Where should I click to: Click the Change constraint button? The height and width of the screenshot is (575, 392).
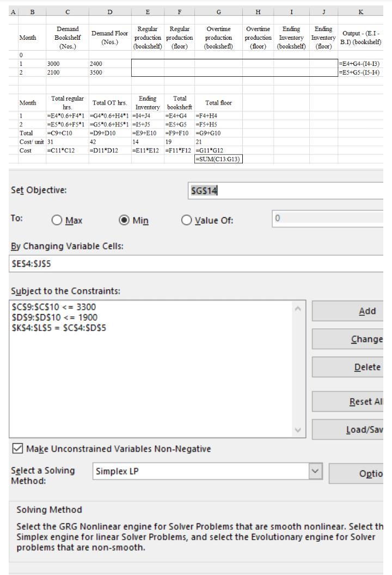[348, 339]
